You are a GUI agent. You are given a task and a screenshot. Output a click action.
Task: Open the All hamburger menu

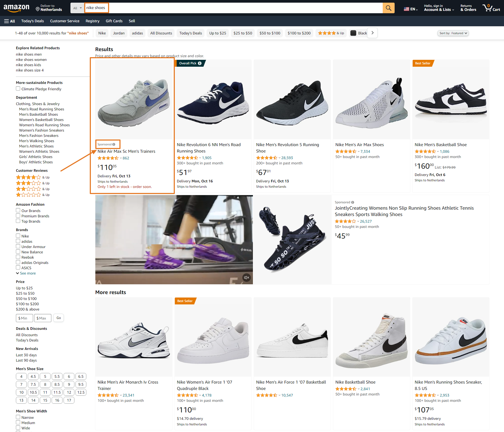pos(10,21)
